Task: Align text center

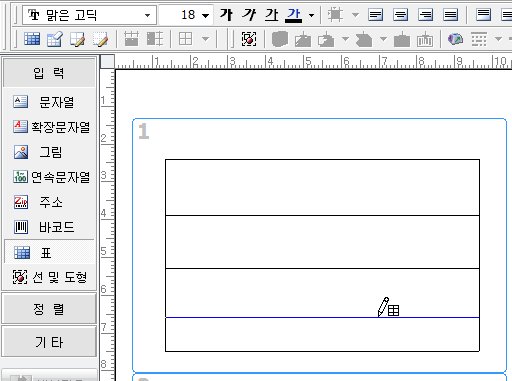Action: (400, 15)
